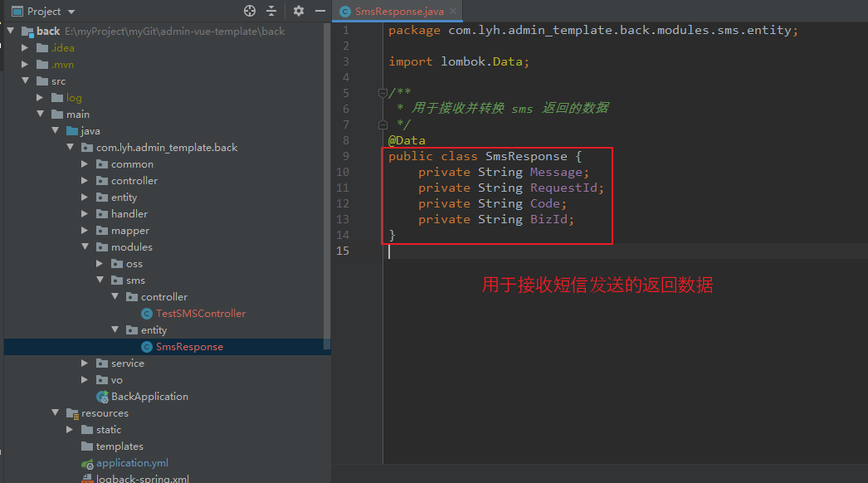Fold the Javadoc comment at line 5

tap(383, 92)
